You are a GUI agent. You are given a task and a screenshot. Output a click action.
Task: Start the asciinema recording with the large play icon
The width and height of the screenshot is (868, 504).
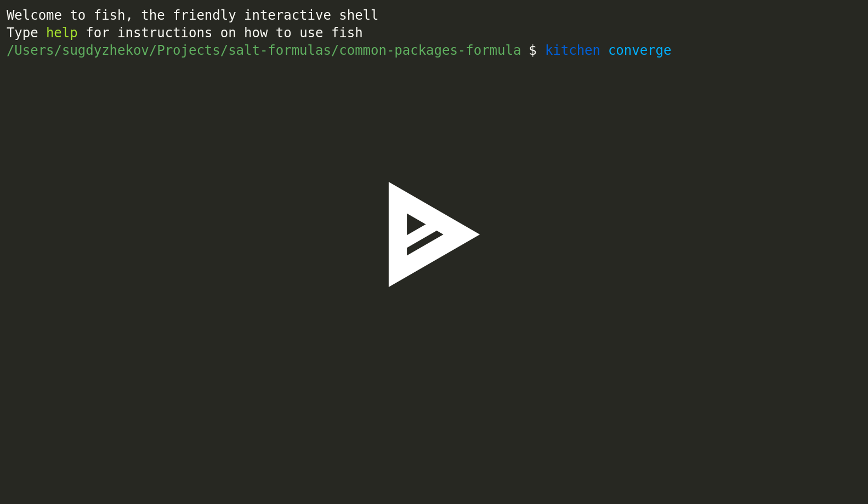click(x=434, y=234)
